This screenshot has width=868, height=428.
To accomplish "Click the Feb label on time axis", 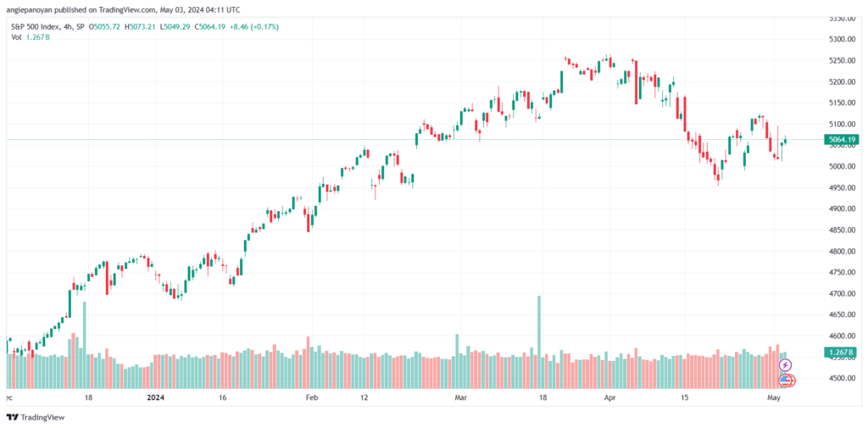I will pos(312,397).
